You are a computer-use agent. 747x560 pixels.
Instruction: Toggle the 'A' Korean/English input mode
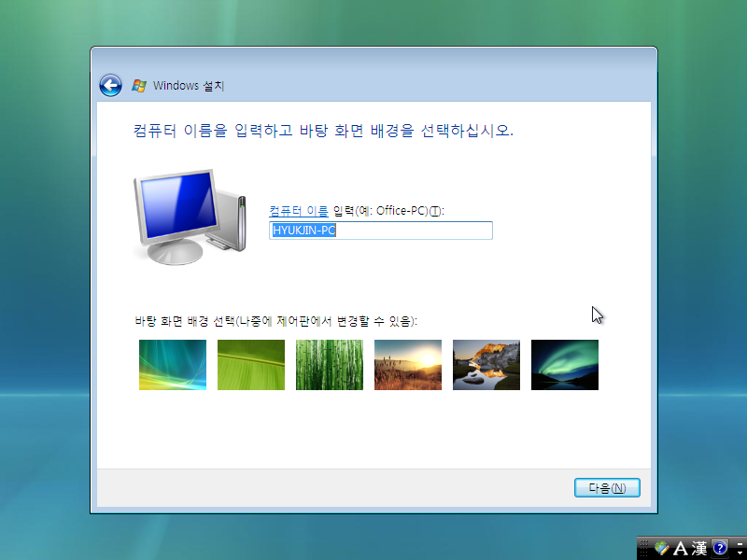point(681,548)
